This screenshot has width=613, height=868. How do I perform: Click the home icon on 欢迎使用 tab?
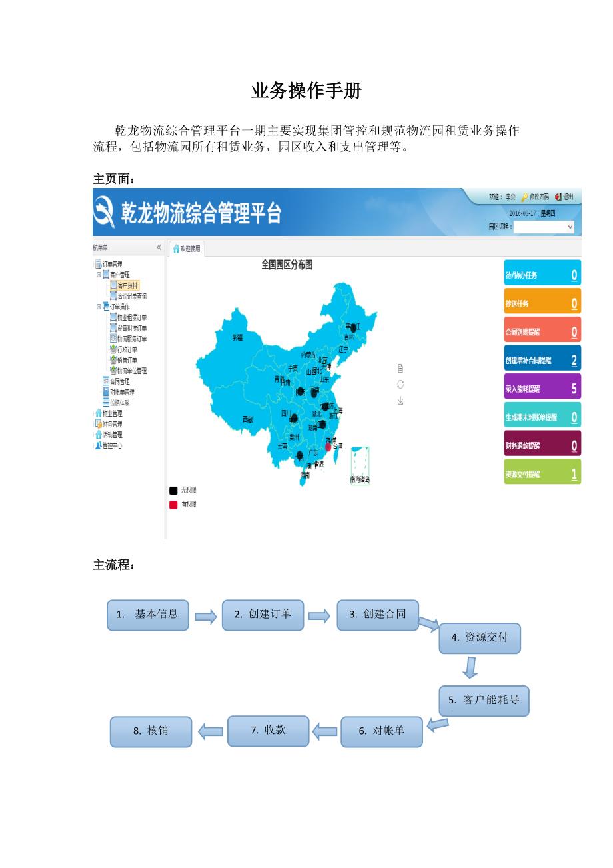point(176,249)
